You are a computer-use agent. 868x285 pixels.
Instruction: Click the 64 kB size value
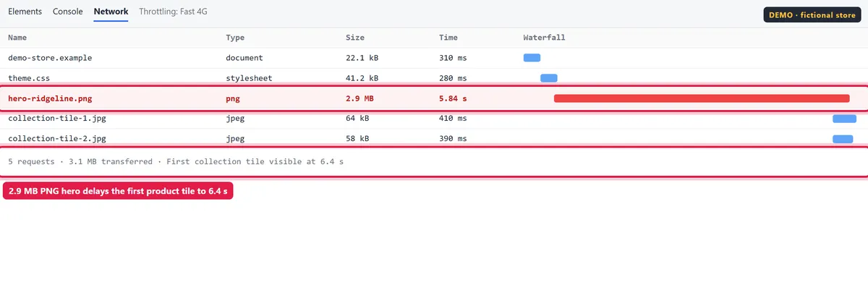point(357,118)
